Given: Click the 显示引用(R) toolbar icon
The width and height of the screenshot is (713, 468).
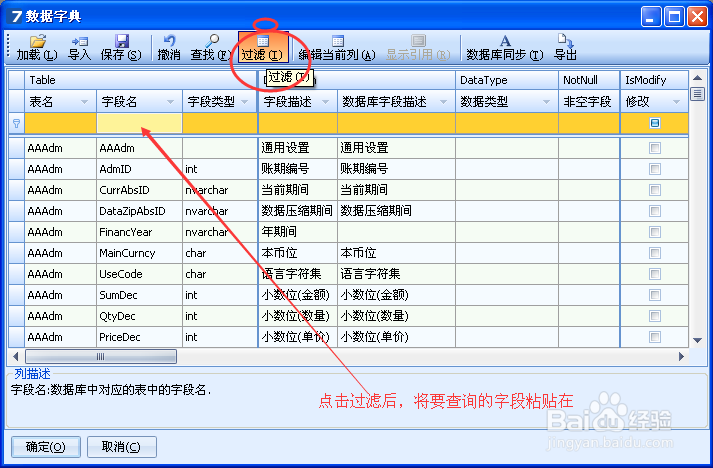Looking at the screenshot, I should point(418,41).
